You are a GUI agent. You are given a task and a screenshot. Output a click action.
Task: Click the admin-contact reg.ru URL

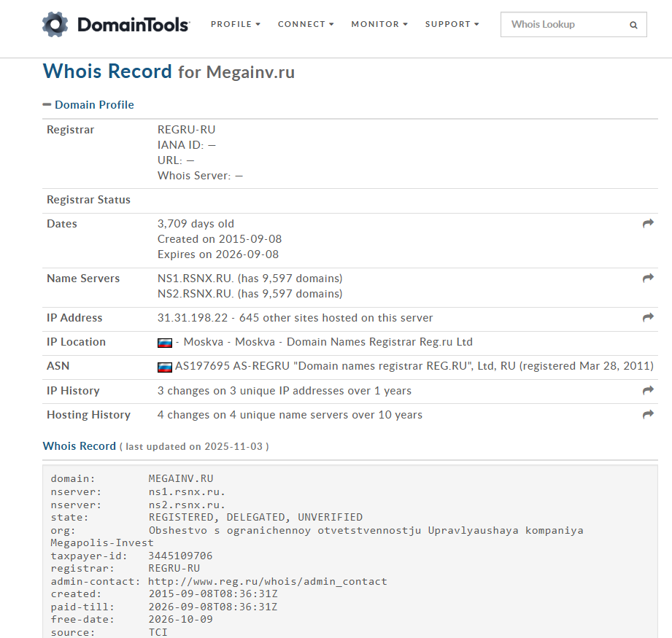(267, 582)
